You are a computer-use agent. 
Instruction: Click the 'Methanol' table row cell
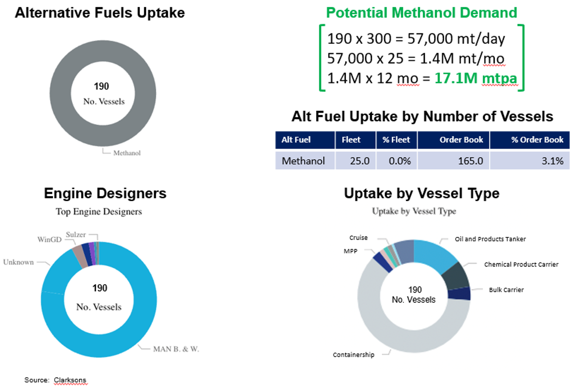(305, 161)
